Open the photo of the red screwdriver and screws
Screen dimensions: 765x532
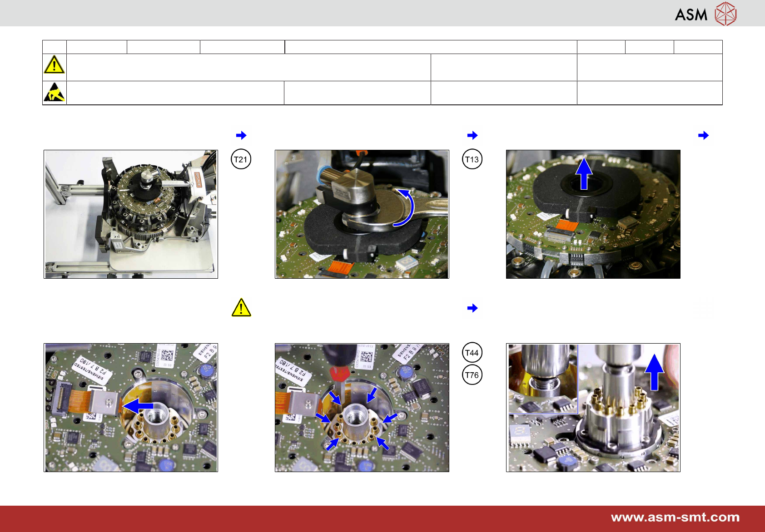click(362, 408)
